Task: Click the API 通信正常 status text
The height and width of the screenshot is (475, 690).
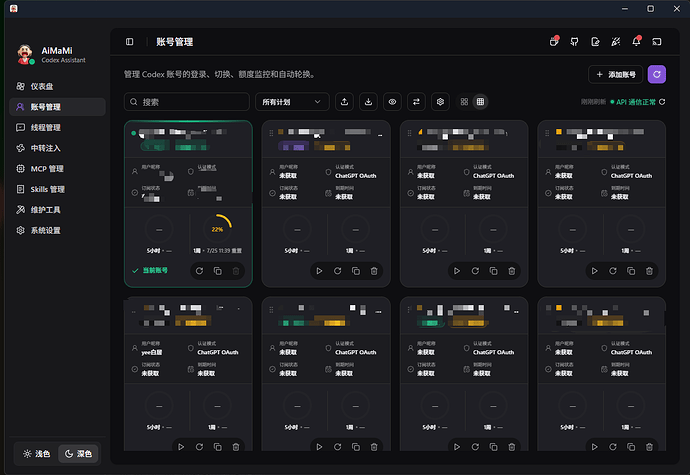Action: (x=635, y=102)
